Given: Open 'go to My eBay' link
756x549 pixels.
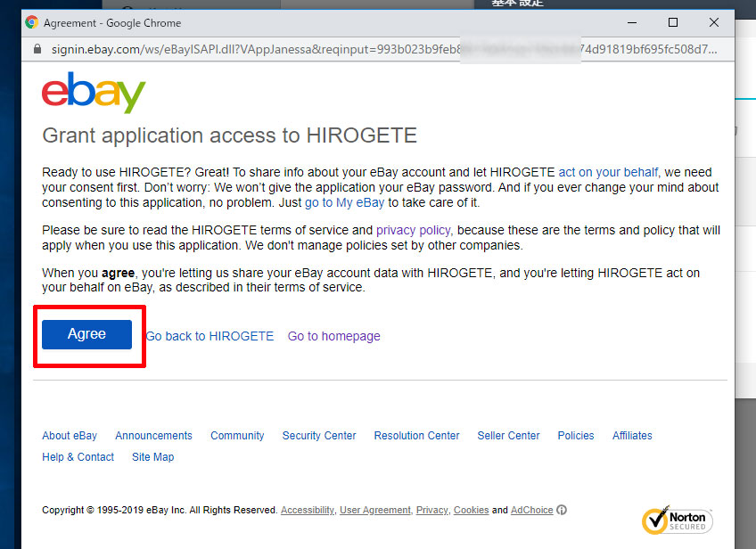Looking at the screenshot, I should tap(344, 202).
